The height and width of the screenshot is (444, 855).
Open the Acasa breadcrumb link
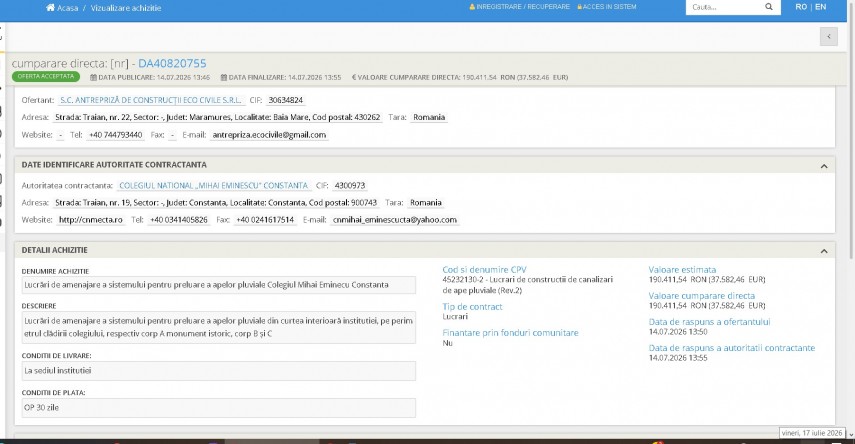(x=68, y=8)
